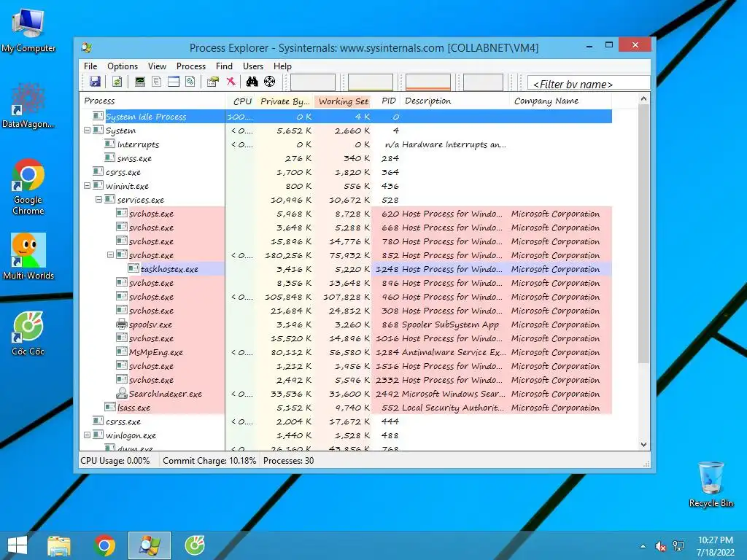
Task: Click the red X Kill Process icon
Action: (x=231, y=82)
